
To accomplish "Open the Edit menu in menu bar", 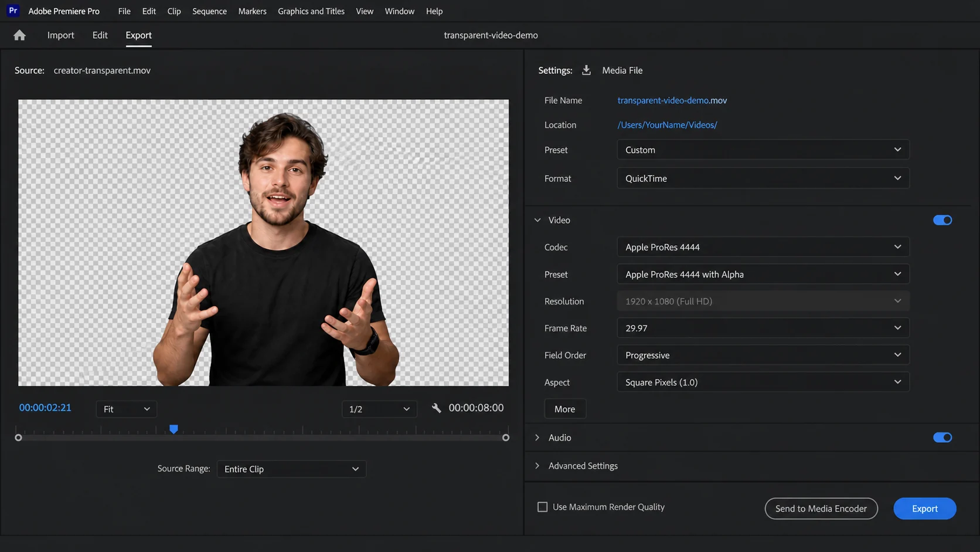I will pyautogui.click(x=149, y=11).
